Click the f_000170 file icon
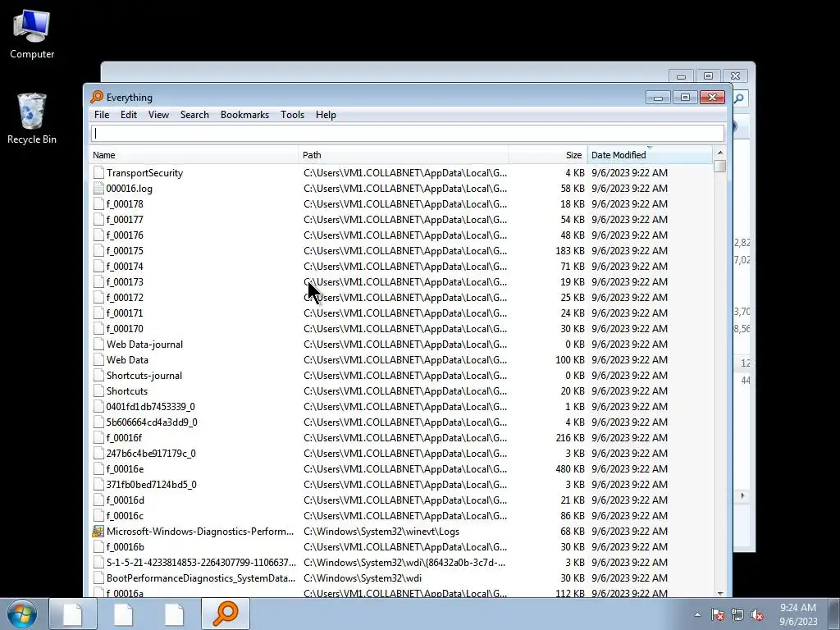 pos(98,328)
